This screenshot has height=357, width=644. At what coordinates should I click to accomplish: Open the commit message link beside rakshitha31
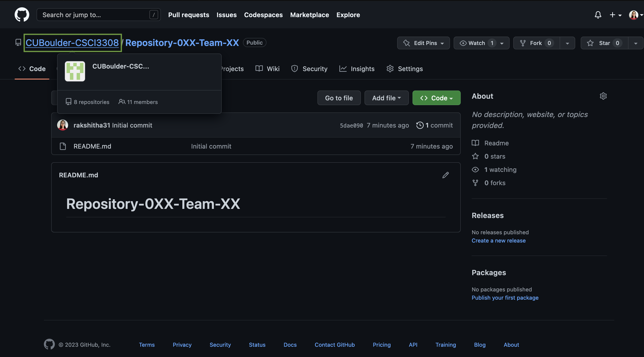132,125
